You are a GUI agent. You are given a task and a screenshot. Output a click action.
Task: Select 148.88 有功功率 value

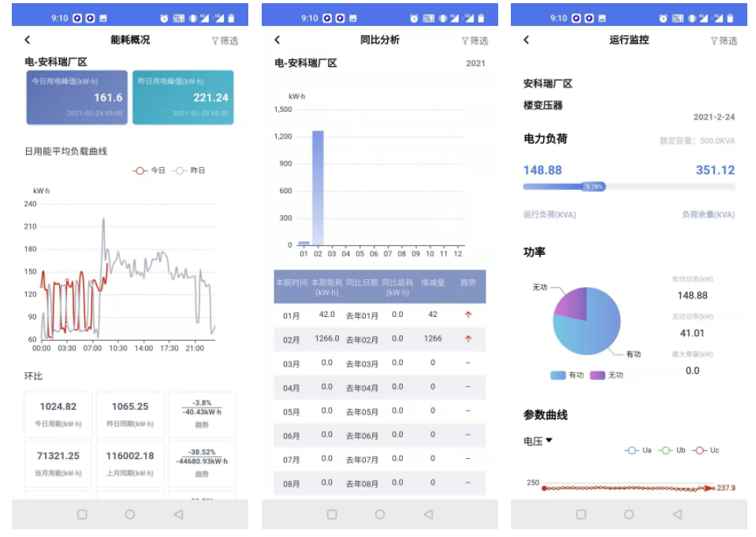692,296
